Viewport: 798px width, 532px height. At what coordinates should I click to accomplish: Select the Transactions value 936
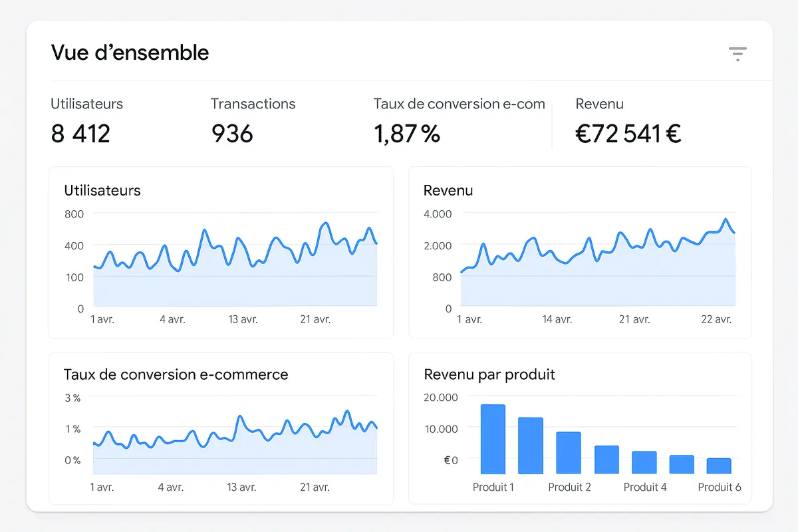[232, 134]
